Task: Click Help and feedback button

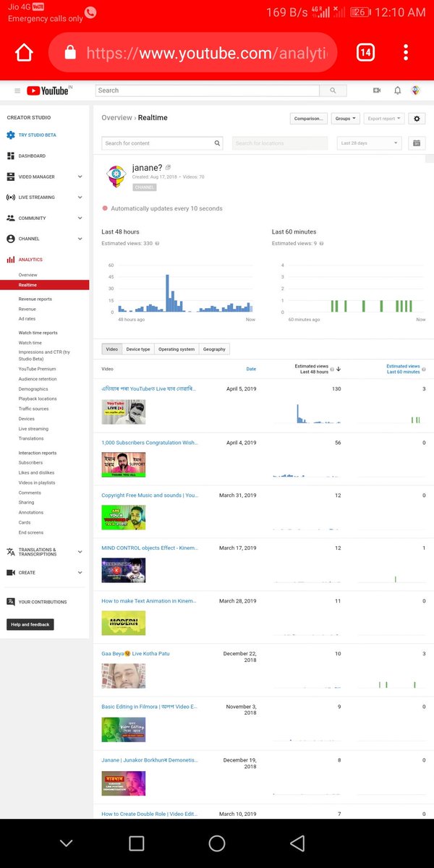Action: point(30,624)
